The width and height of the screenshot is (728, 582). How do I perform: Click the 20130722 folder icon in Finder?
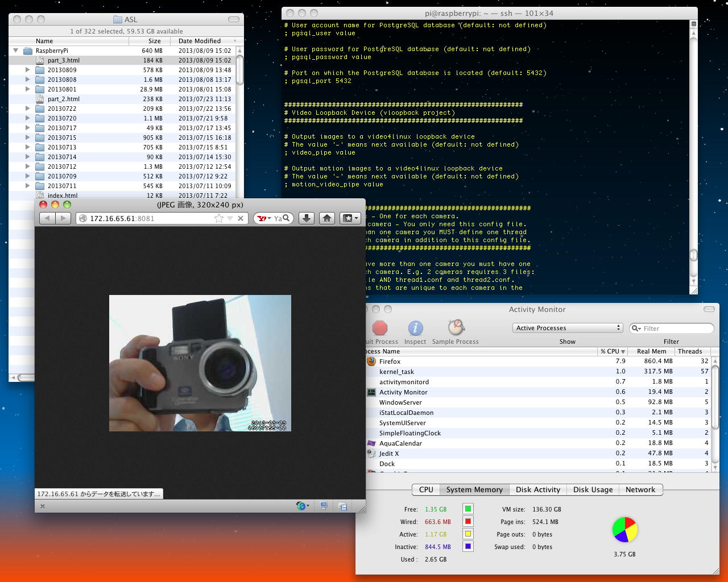click(x=40, y=109)
